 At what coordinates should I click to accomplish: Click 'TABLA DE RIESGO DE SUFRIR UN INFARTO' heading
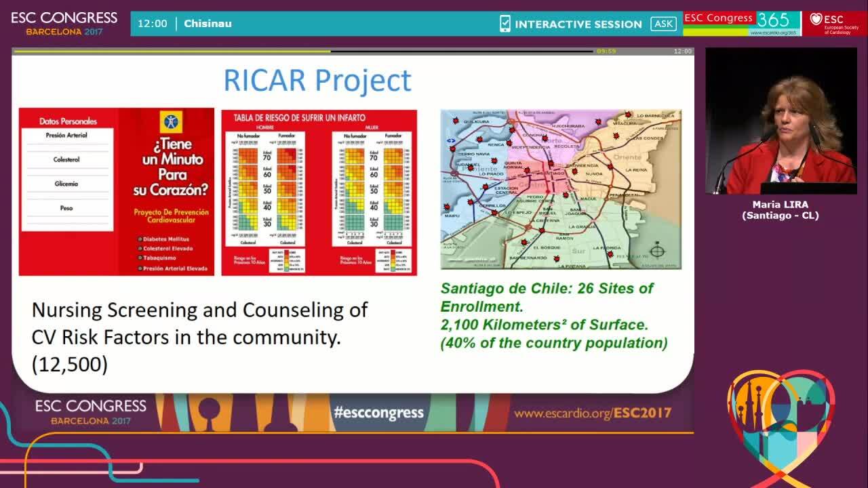(x=299, y=118)
